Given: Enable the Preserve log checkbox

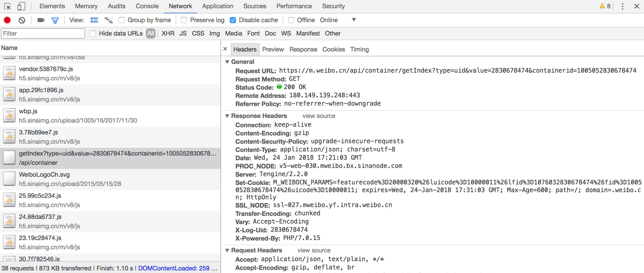Looking at the screenshot, I should pos(184,20).
